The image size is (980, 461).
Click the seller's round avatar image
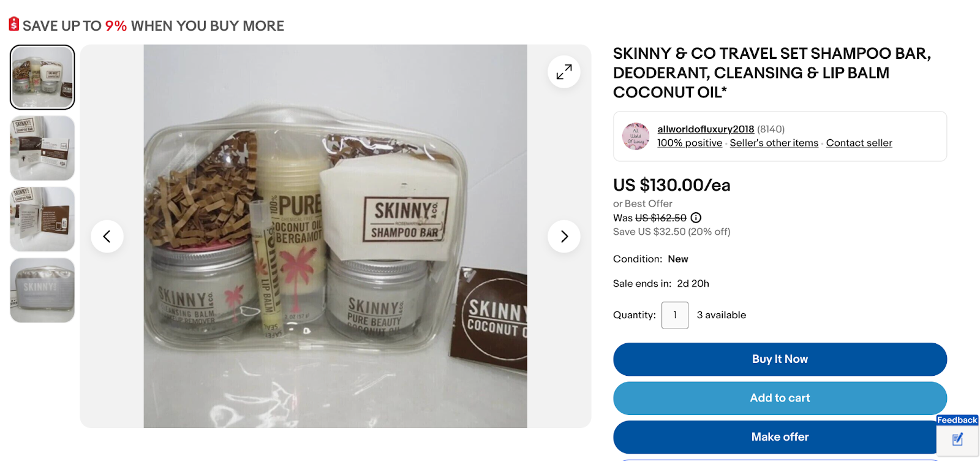(x=636, y=135)
